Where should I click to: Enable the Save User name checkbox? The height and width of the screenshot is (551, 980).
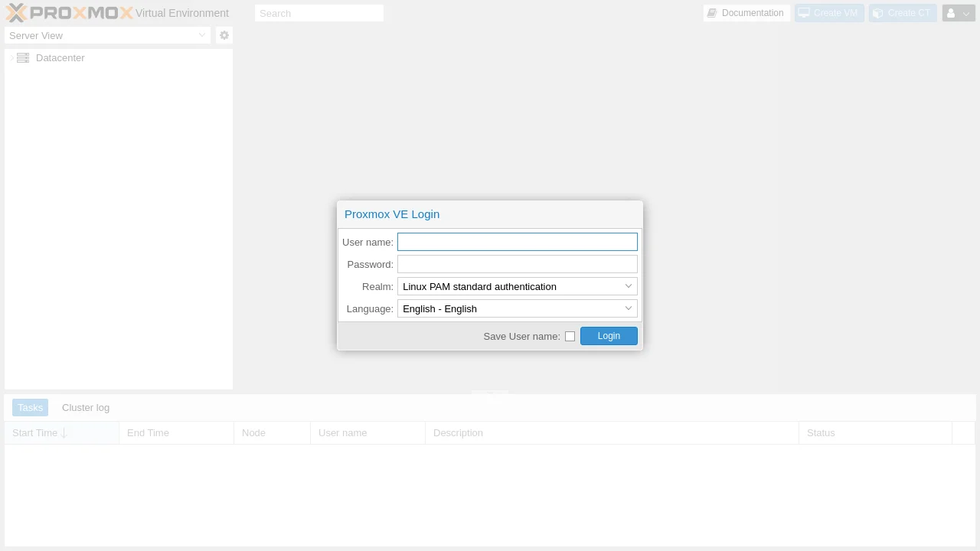[x=570, y=336]
